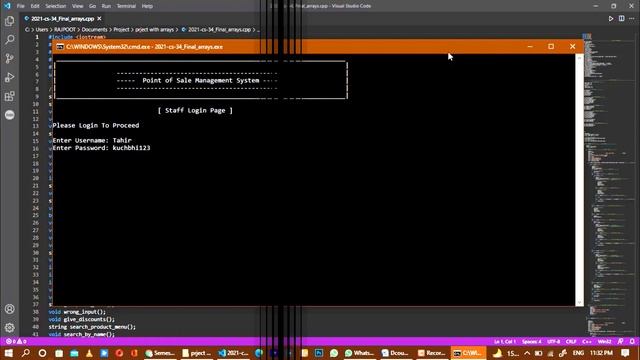This screenshot has width=640, height=360.
Task: Click the cmd.exe console title bar icon
Action: click(x=60, y=47)
